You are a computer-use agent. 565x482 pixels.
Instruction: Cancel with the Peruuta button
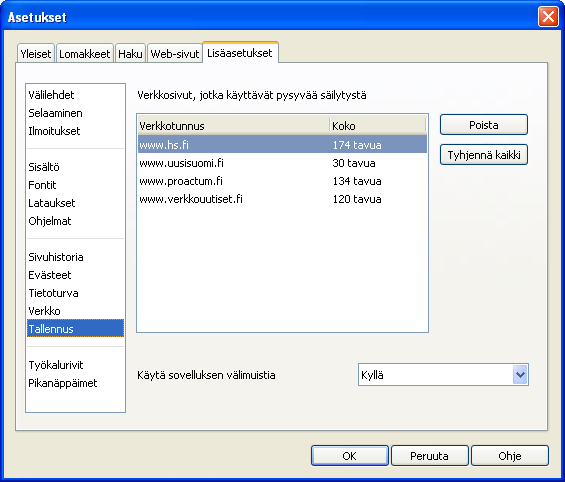[430, 456]
